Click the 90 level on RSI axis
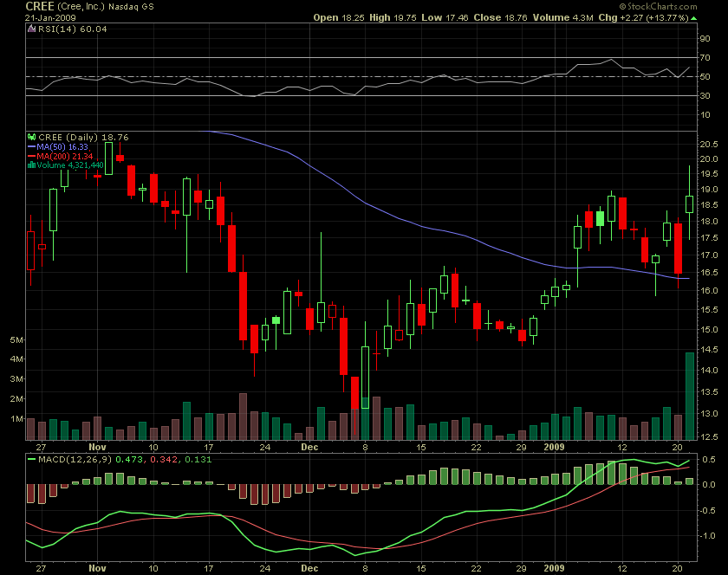This screenshot has width=728, height=575. point(705,38)
